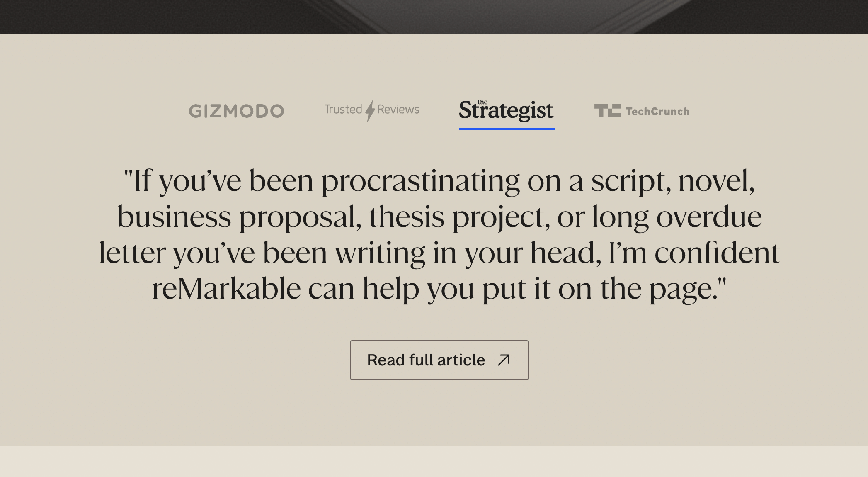Click the Strategist logo tab
The width and height of the screenshot is (868, 477).
point(506,111)
